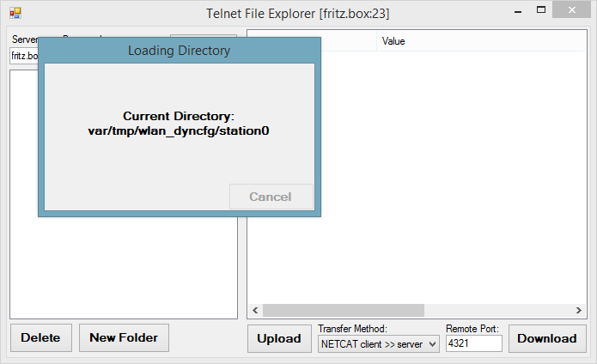
Task: Click the left arrow of horizontal scrollbar
Action: coord(255,311)
